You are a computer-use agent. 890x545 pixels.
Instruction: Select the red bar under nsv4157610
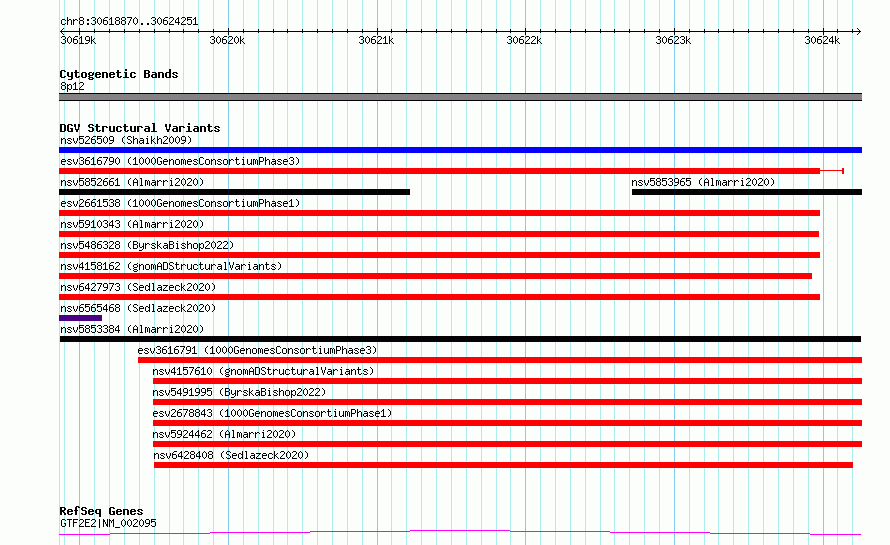coord(507,381)
